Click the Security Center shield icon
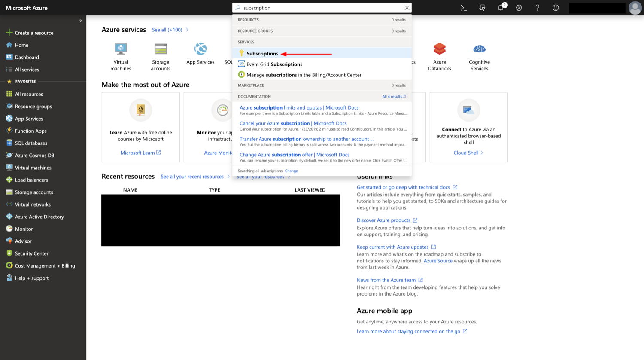644x360 pixels. (x=9, y=253)
